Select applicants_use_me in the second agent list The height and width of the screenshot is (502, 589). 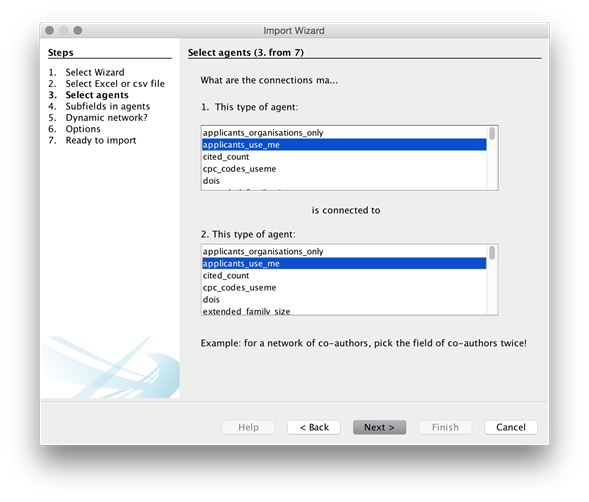[x=344, y=263]
